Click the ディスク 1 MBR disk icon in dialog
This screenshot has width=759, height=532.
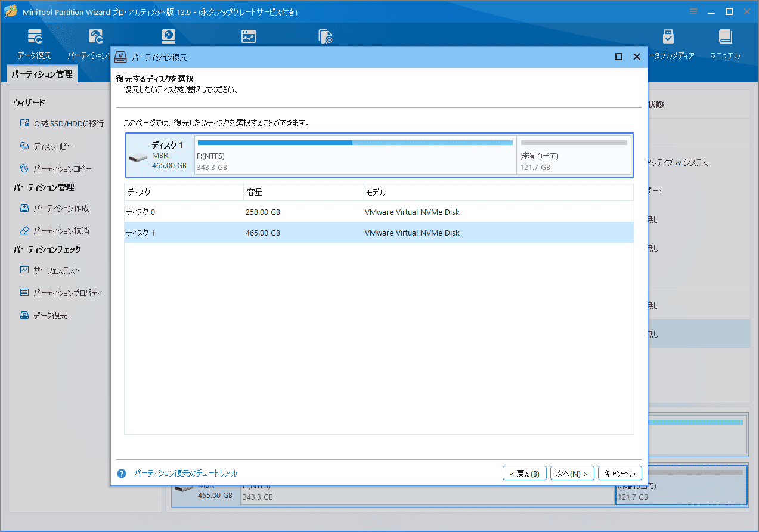click(138, 157)
